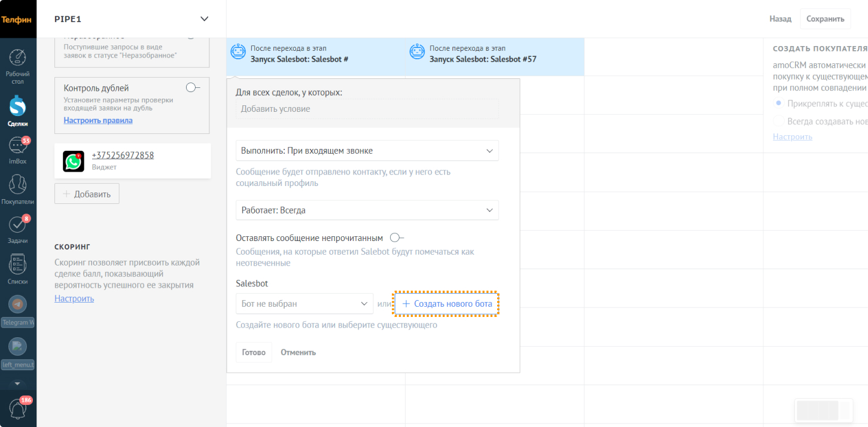This screenshot has width=868, height=427.
Task: Click the notifications bell icon
Action: 18,409
